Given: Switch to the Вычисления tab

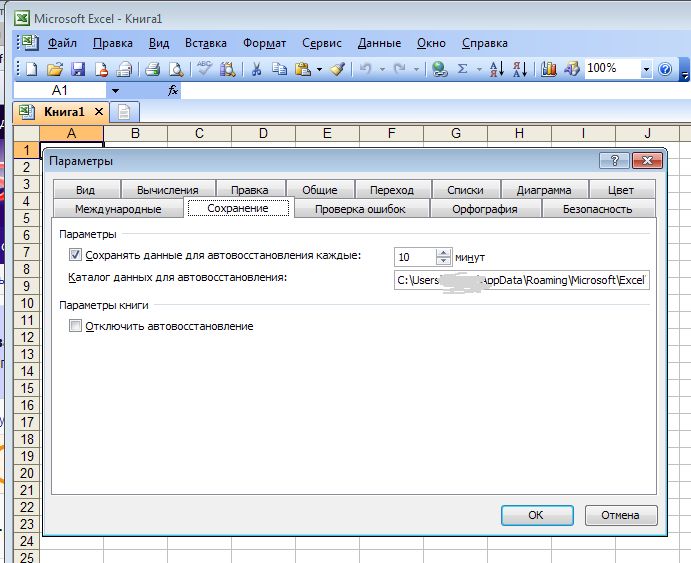Looking at the screenshot, I should (167, 190).
